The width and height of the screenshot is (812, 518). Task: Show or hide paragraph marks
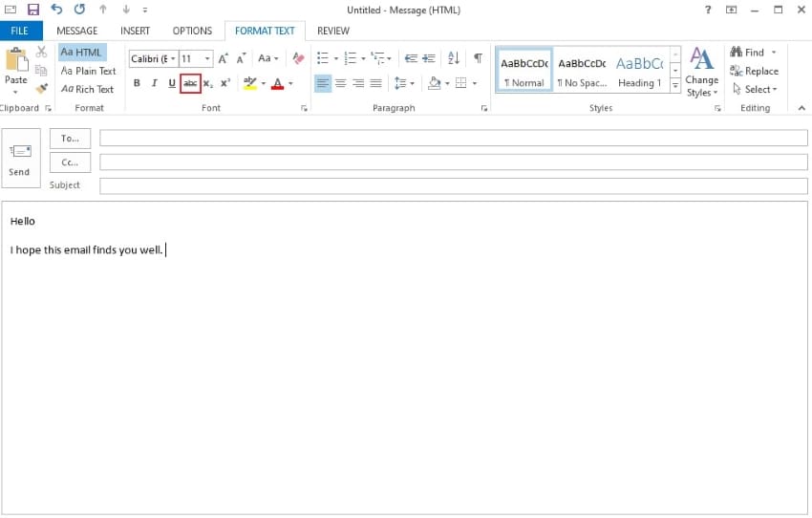click(x=478, y=58)
